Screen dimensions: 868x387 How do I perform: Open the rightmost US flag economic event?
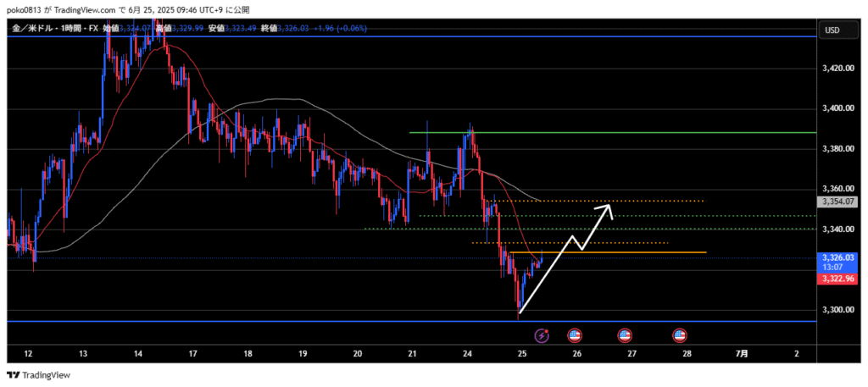pos(680,335)
